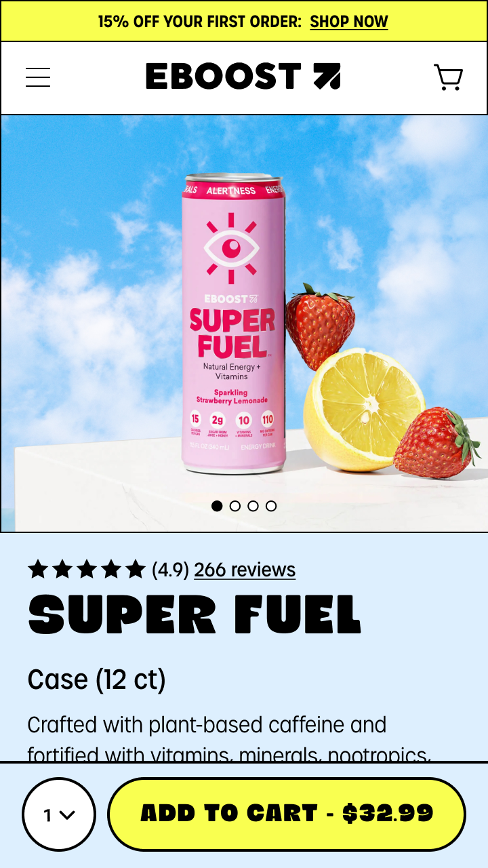488x868 pixels.
Task: Add to cart for $32.99
Action: point(287,814)
